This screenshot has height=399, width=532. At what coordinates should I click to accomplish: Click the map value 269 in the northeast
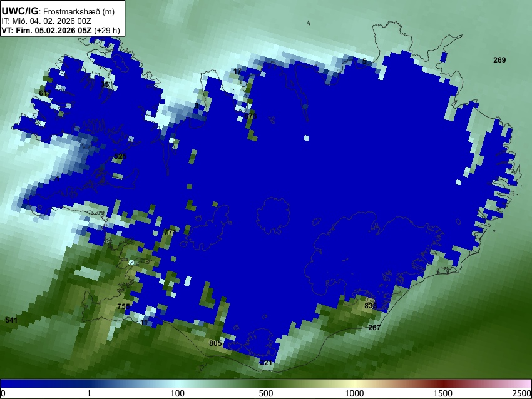coord(499,60)
